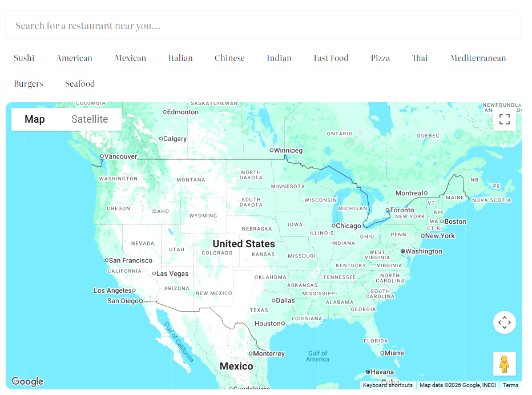Viewport: 532px width, 395px height.
Task: Click the Vancouver city label
Action: pyautogui.click(x=120, y=156)
